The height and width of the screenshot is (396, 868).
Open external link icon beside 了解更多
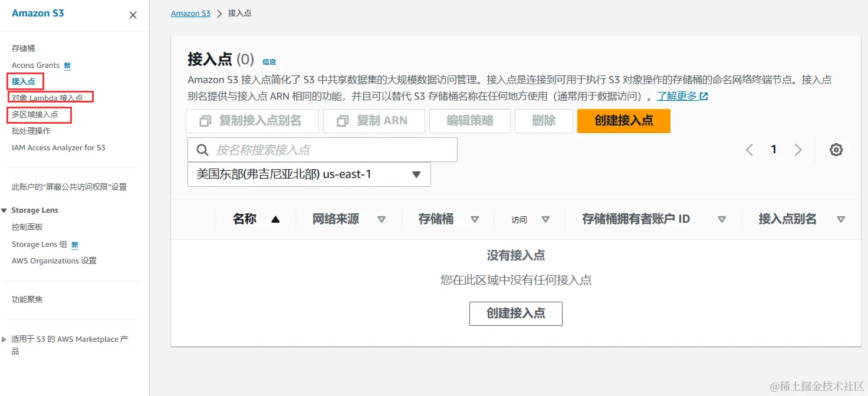click(x=703, y=96)
